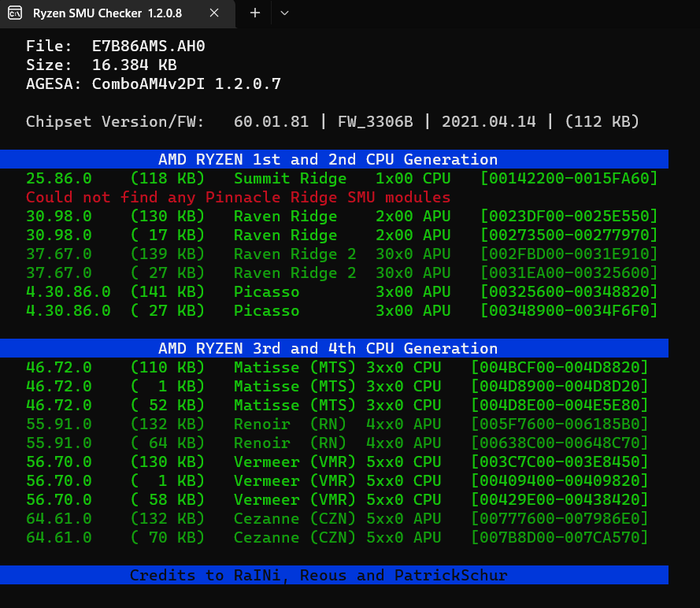Click Matisse address [004D8E00-004E5E80]
The image size is (700, 608).
pos(559,406)
